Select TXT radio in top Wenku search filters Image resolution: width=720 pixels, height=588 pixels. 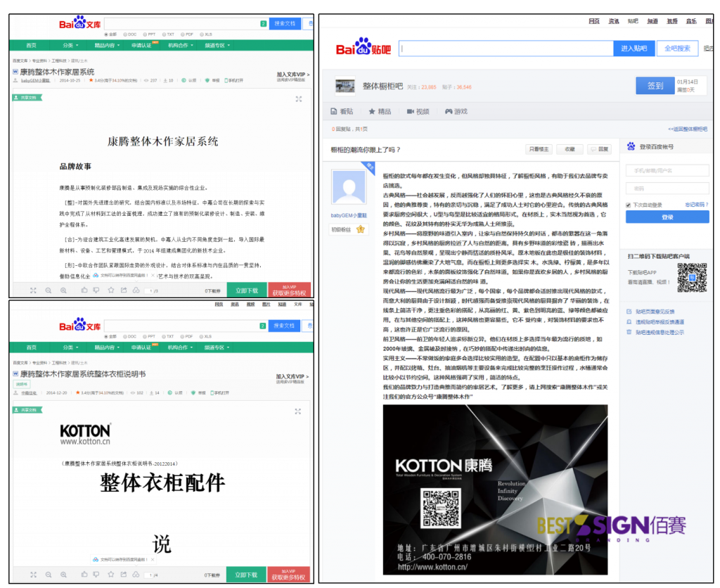(163, 34)
